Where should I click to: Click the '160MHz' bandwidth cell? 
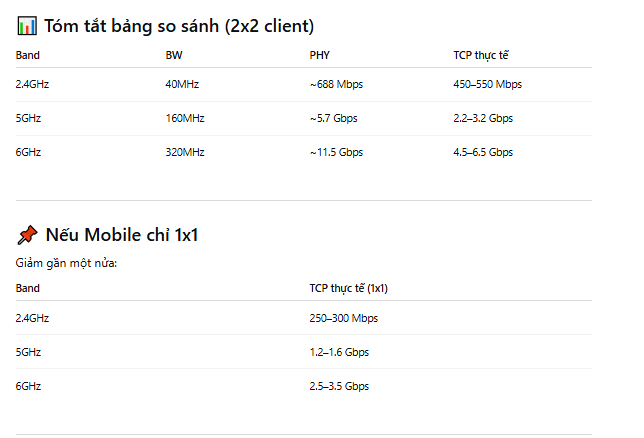[x=185, y=118]
